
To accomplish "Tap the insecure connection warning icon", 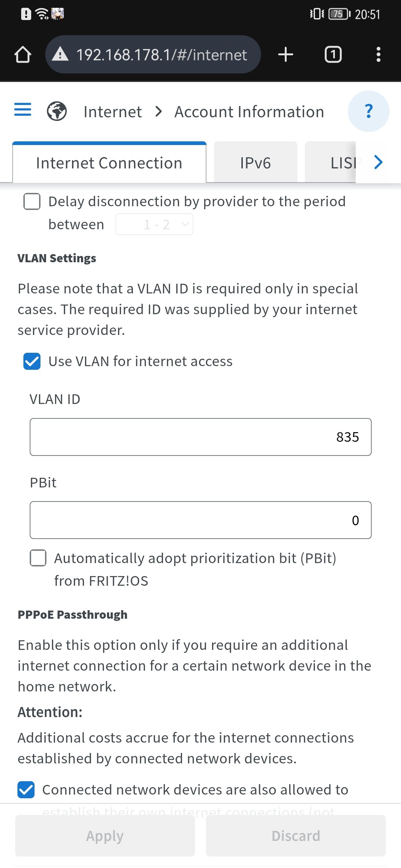I will coord(60,55).
